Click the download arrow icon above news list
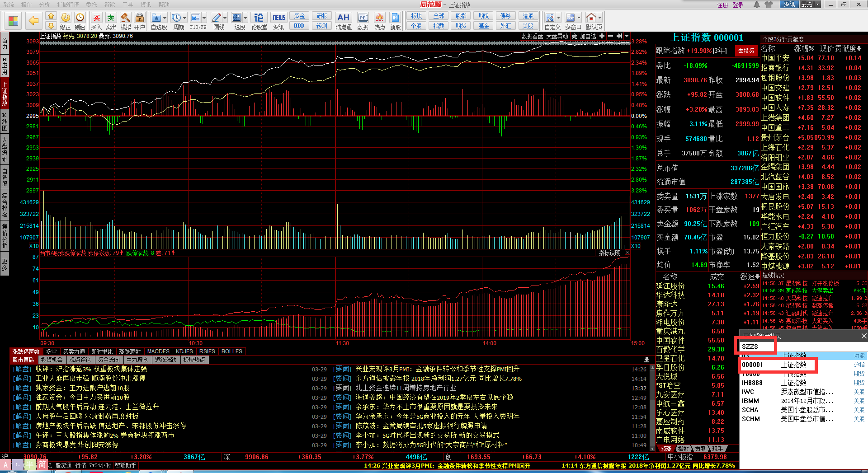This screenshot has height=473, width=868. (646, 360)
